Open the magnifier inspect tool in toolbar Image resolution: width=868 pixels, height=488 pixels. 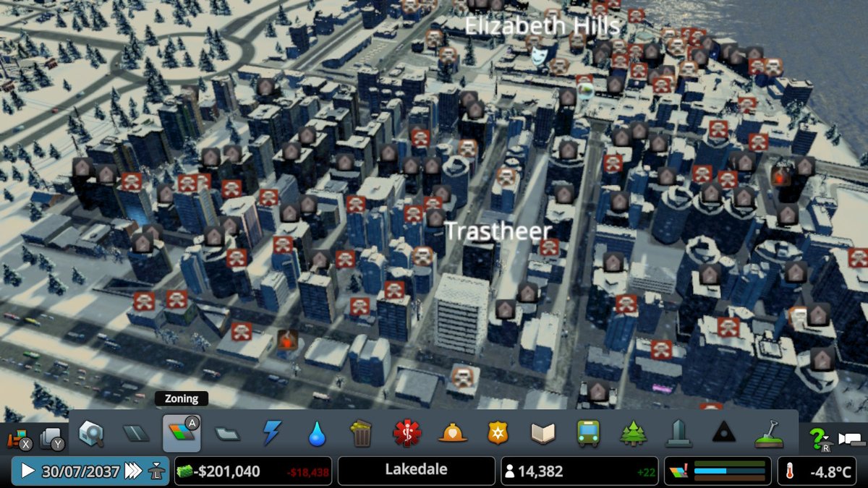[x=91, y=433]
